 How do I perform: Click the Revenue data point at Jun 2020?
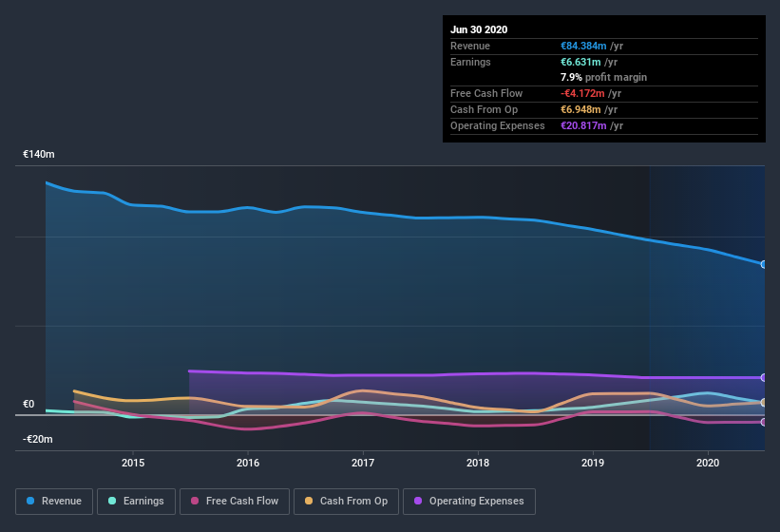pos(764,264)
